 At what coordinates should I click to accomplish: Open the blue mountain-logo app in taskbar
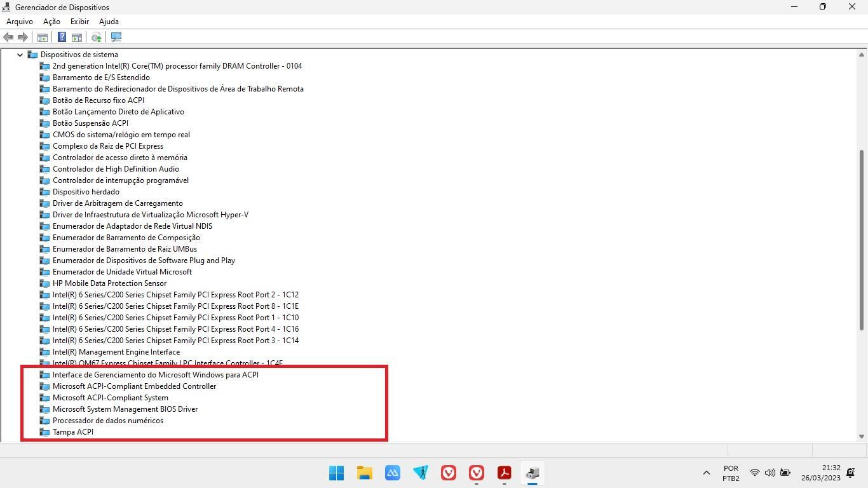393,473
